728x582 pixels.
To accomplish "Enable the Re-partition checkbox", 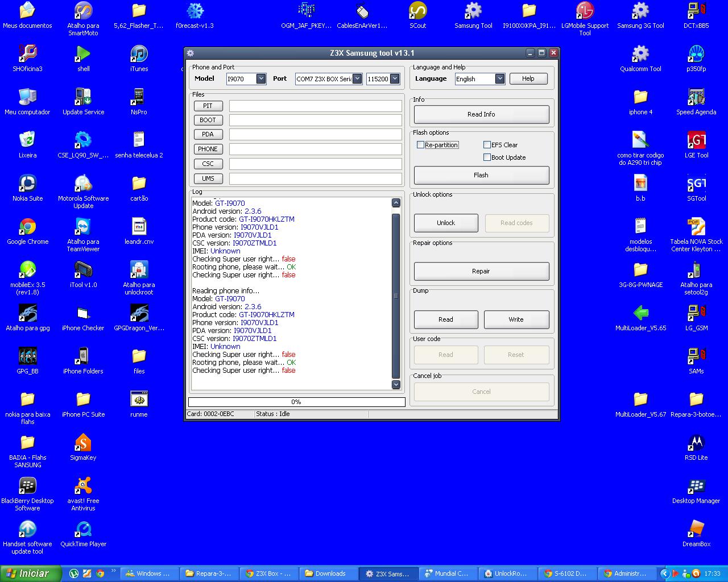I will [420, 145].
